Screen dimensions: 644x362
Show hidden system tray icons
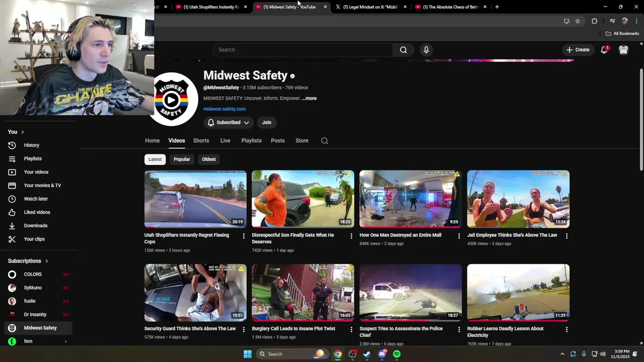(x=562, y=354)
